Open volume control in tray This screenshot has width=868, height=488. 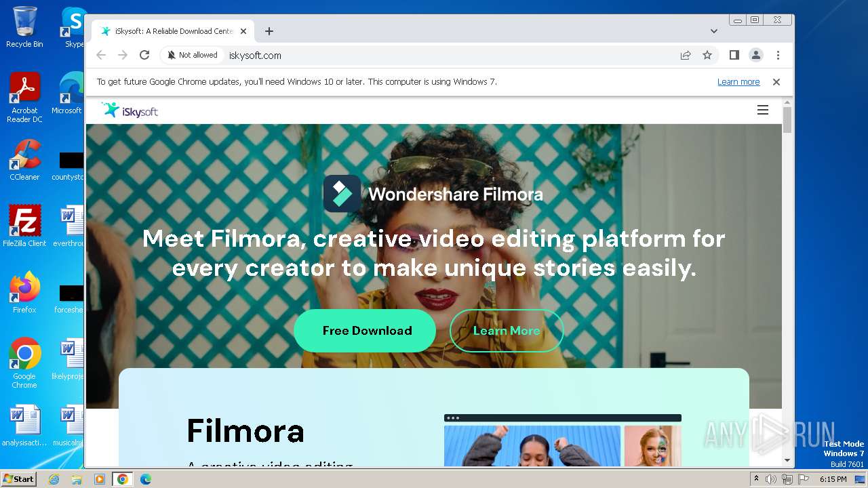[x=771, y=479]
